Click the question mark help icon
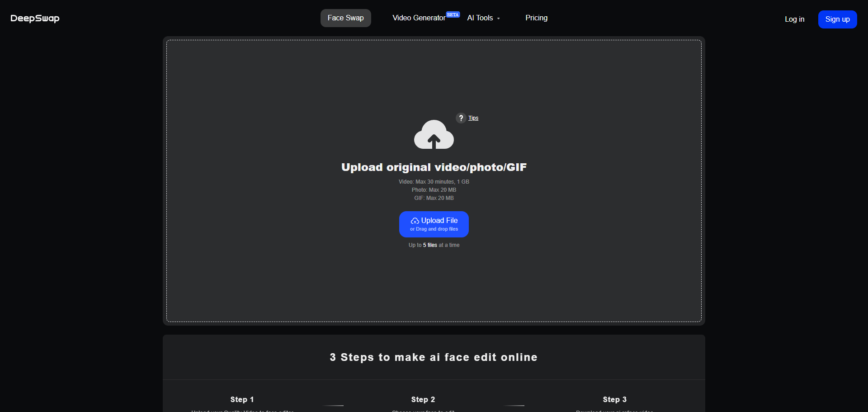The width and height of the screenshot is (868, 412). point(461,118)
